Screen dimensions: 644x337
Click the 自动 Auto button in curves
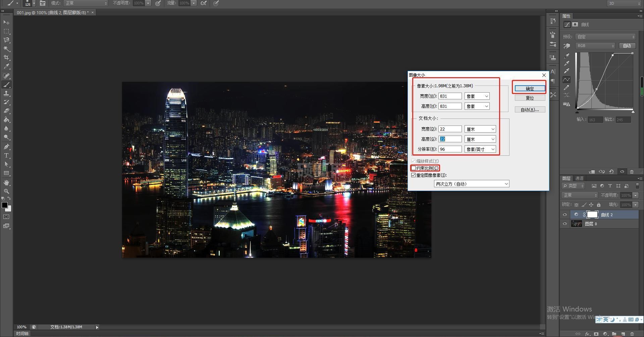627,46
